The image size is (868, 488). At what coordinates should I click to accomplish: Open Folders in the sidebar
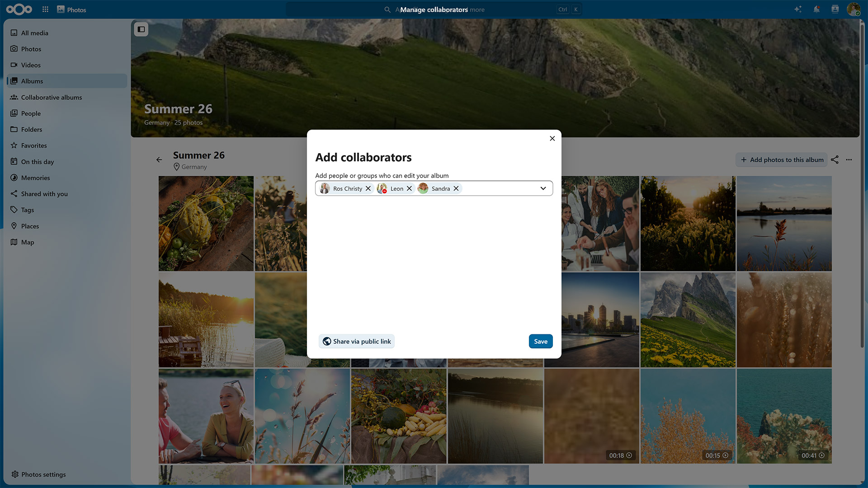coord(67,129)
